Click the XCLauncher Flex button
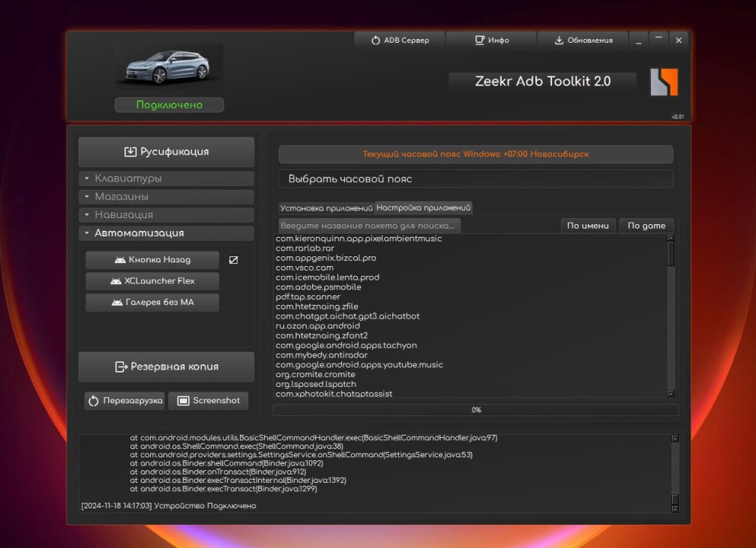Image resolution: width=756 pixels, height=548 pixels. 152,281
